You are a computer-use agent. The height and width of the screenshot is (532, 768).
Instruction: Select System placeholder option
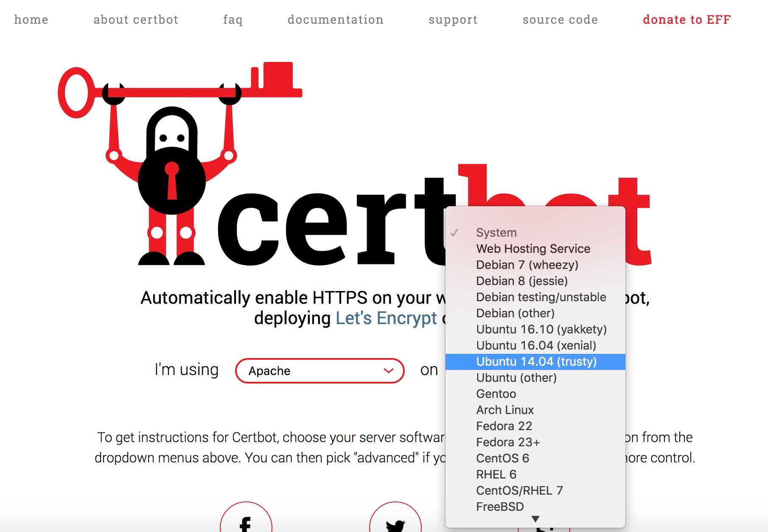pyautogui.click(x=535, y=232)
